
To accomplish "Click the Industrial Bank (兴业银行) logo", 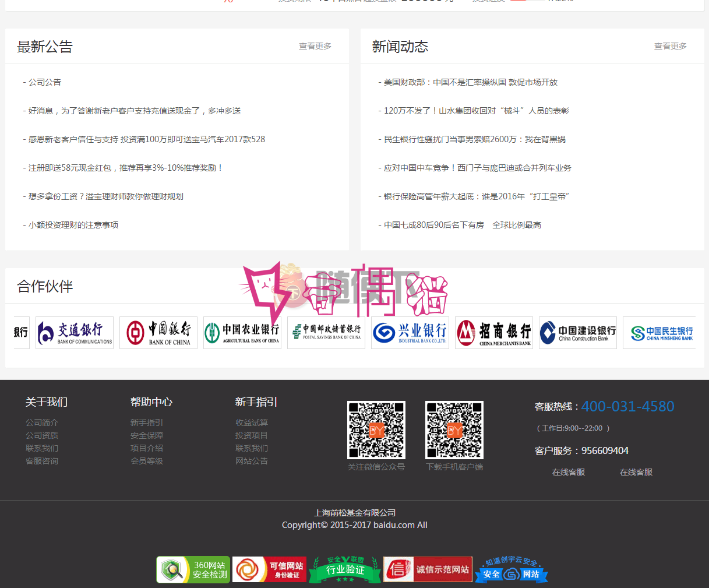I will (x=410, y=333).
